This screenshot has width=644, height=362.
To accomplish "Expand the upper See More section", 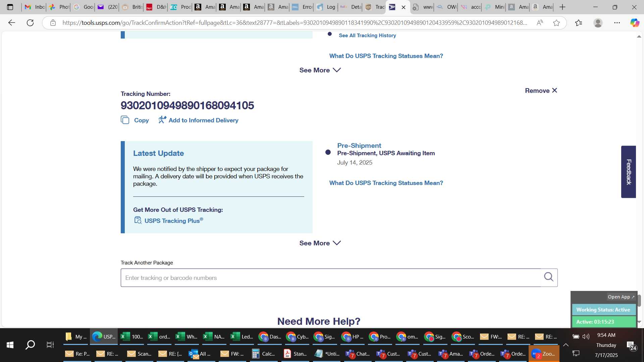I will point(320,70).
